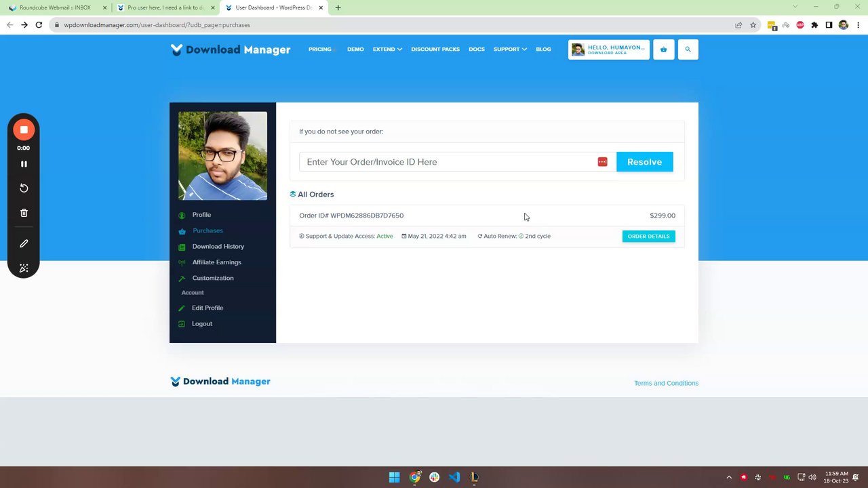Open a new browser tab
This screenshot has height=488, width=868.
pos(338,7)
